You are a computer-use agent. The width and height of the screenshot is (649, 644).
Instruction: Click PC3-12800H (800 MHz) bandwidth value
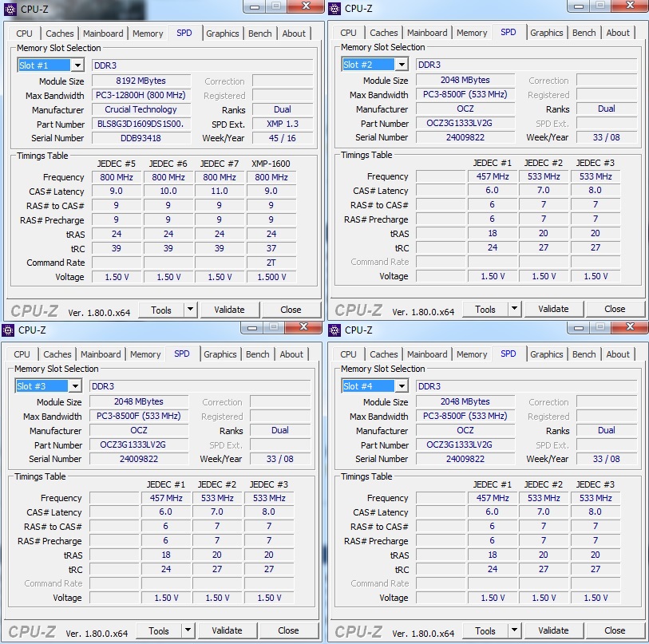[141, 95]
